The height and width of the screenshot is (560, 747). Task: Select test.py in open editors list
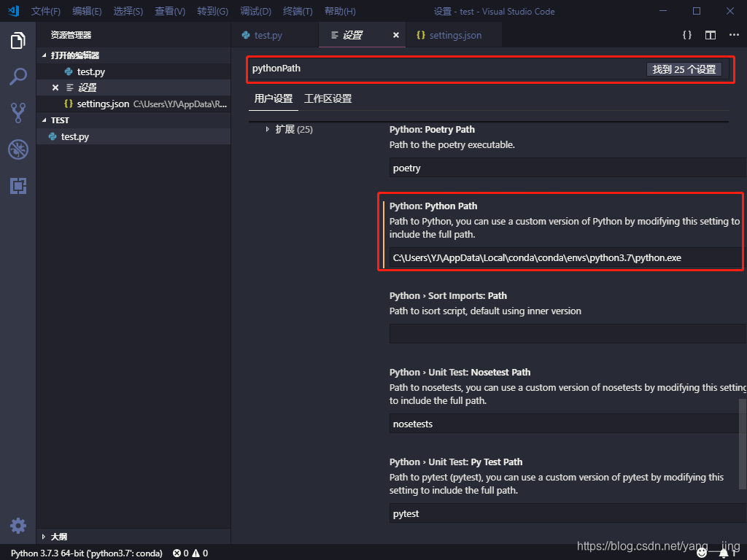133,71
